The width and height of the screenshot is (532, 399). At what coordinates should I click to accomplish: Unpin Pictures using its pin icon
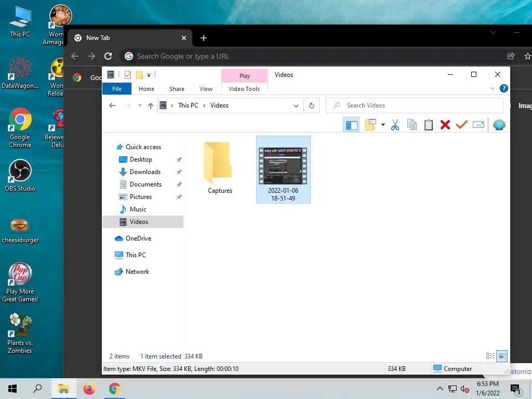point(179,197)
